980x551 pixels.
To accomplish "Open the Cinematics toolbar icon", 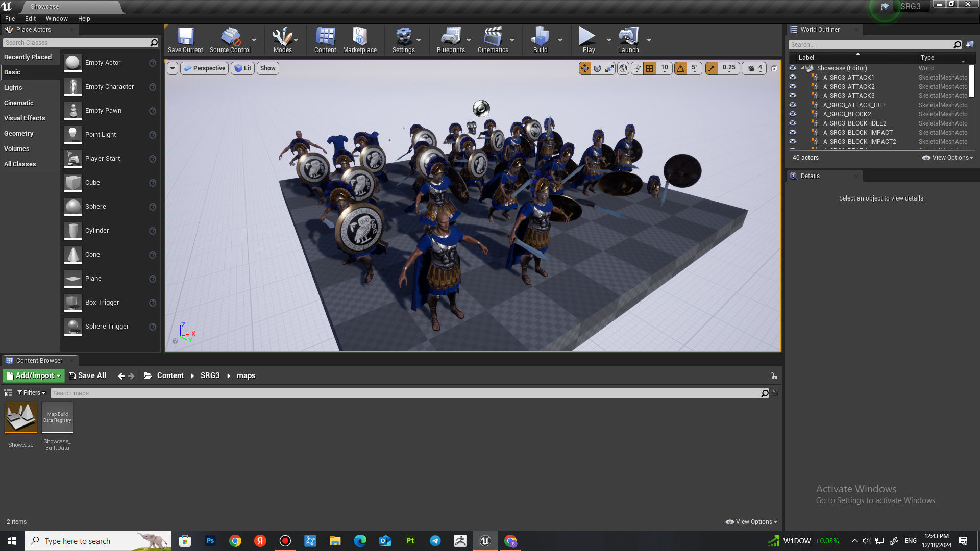I will tap(493, 40).
